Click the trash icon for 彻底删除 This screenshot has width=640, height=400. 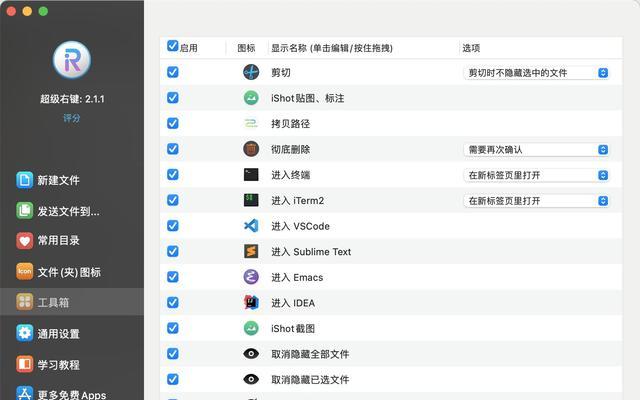click(x=251, y=149)
